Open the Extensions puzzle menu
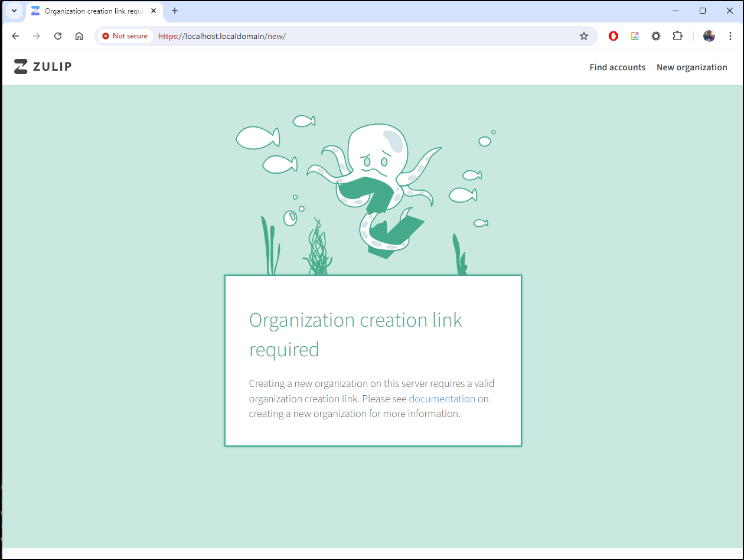744x560 pixels. [x=677, y=36]
